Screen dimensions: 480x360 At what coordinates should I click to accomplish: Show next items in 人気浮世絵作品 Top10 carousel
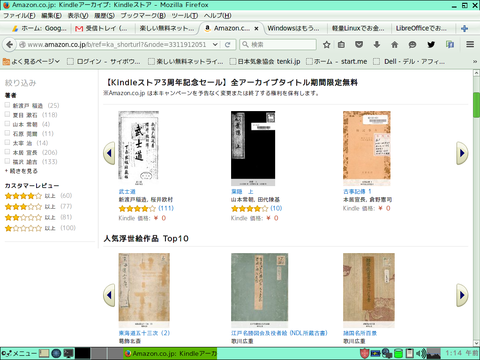click(462, 295)
